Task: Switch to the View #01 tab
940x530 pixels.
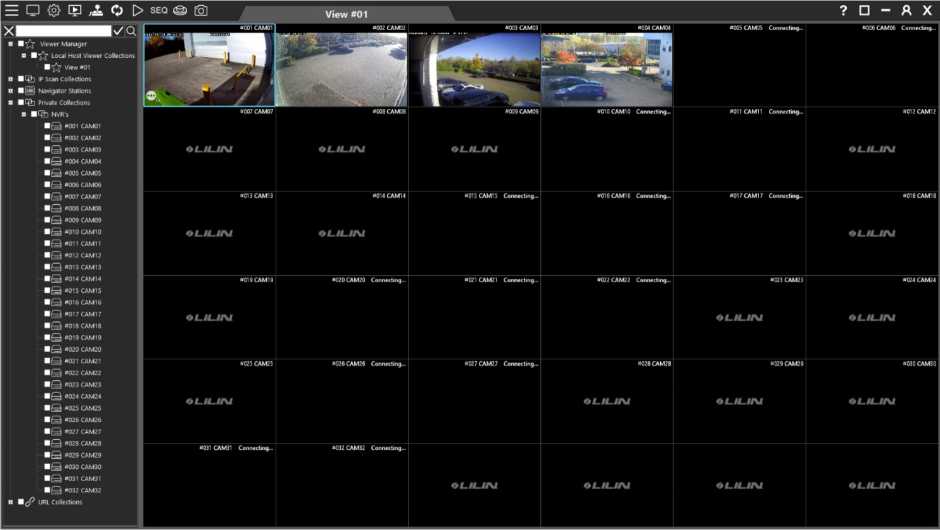Action: (349, 14)
